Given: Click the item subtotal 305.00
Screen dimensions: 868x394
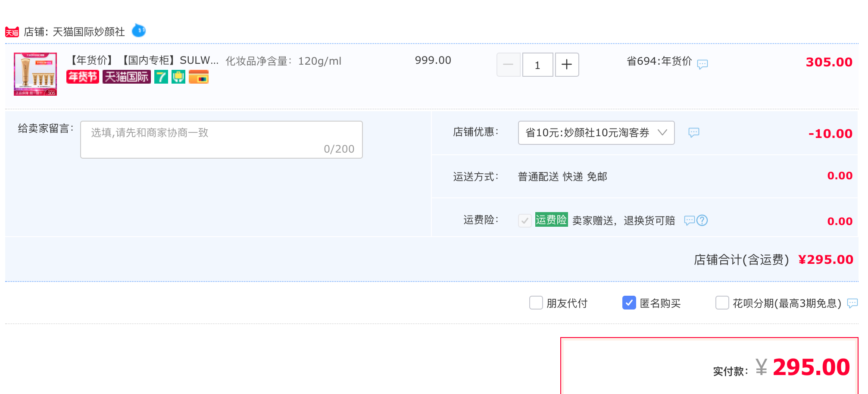Looking at the screenshot, I should (x=829, y=62).
